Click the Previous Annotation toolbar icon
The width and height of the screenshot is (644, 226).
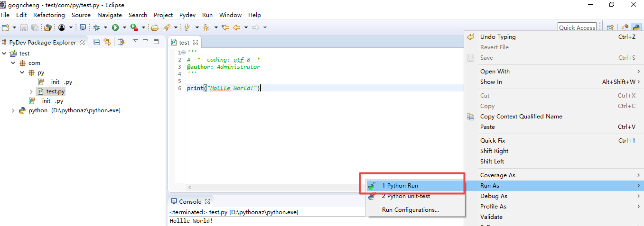[206, 27]
